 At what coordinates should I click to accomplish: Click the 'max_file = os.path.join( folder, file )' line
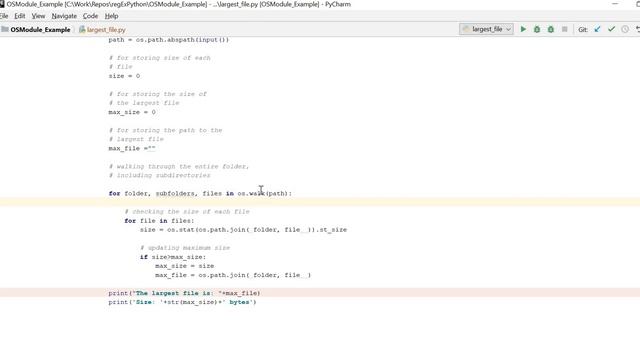click(x=233, y=275)
